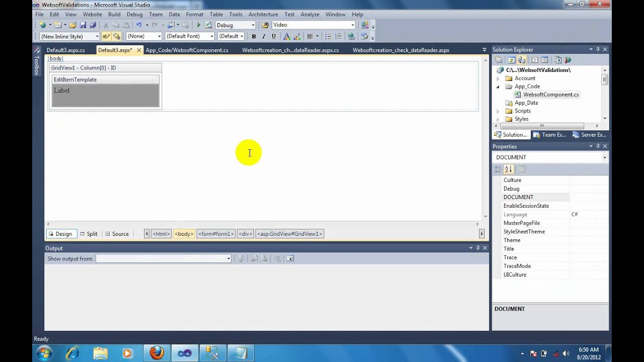
Task: Click the Save All toolbar icon
Action: coord(93,25)
